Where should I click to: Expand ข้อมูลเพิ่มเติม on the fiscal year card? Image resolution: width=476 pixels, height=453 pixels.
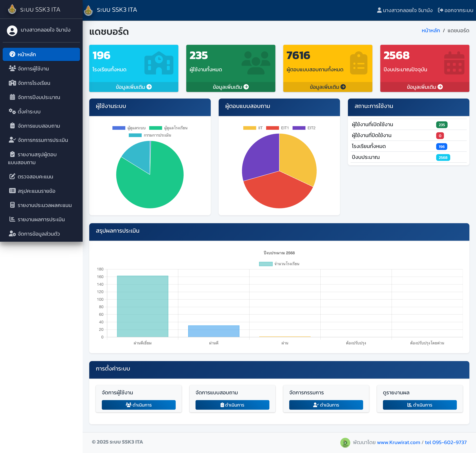click(424, 87)
